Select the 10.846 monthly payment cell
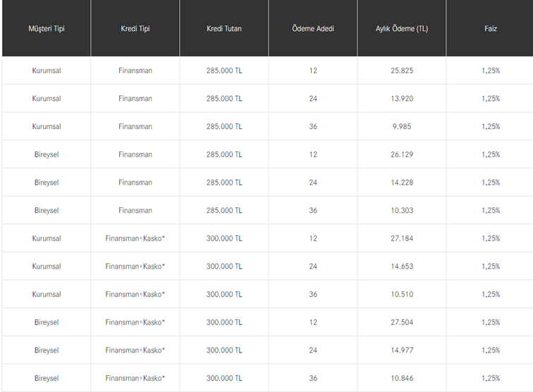The image size is (533, 392). [402, 379]
